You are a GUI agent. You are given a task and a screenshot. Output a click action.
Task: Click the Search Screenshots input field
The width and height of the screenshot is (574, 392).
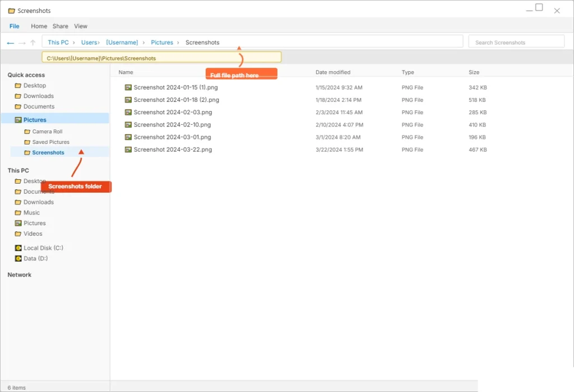(x=516, y=42)
